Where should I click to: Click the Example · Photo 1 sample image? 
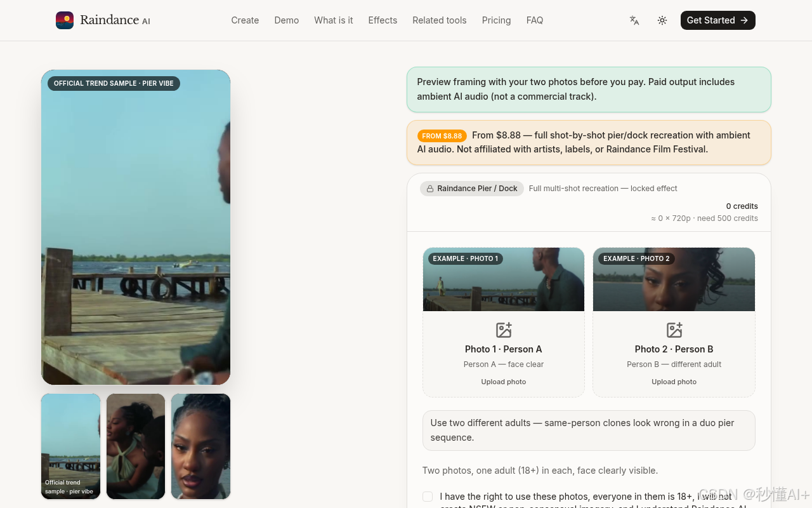pyautogui.click(x=504, y=279)
